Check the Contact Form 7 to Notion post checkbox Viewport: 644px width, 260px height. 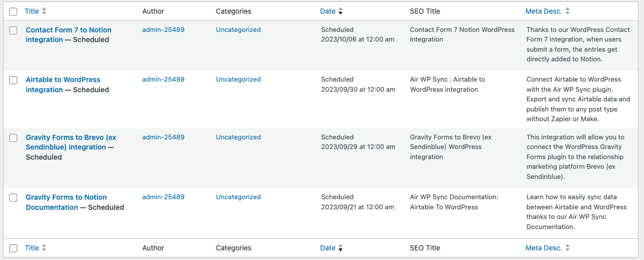click(x=14, y=30)
